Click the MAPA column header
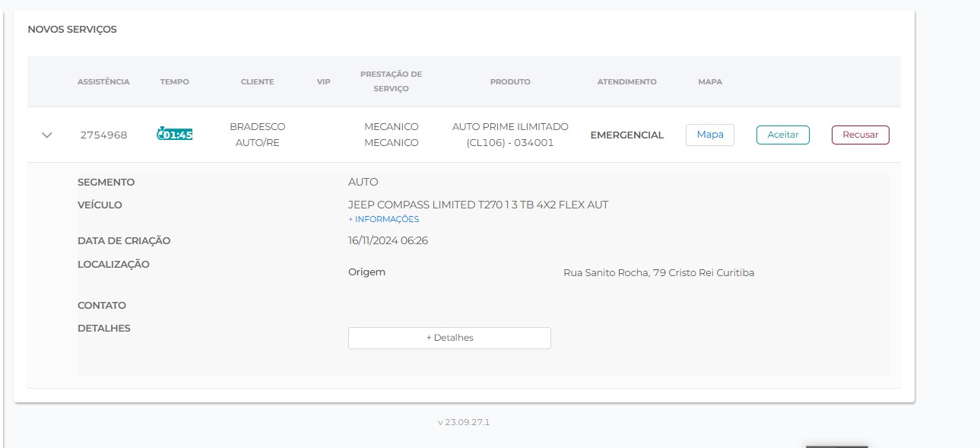The width and height of the screenshot is (980, 448). pyautogui.click(x=710, y=81)
